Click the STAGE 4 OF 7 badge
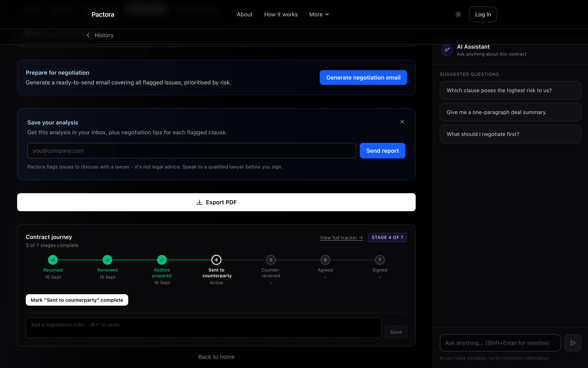 tap(387, 237)
